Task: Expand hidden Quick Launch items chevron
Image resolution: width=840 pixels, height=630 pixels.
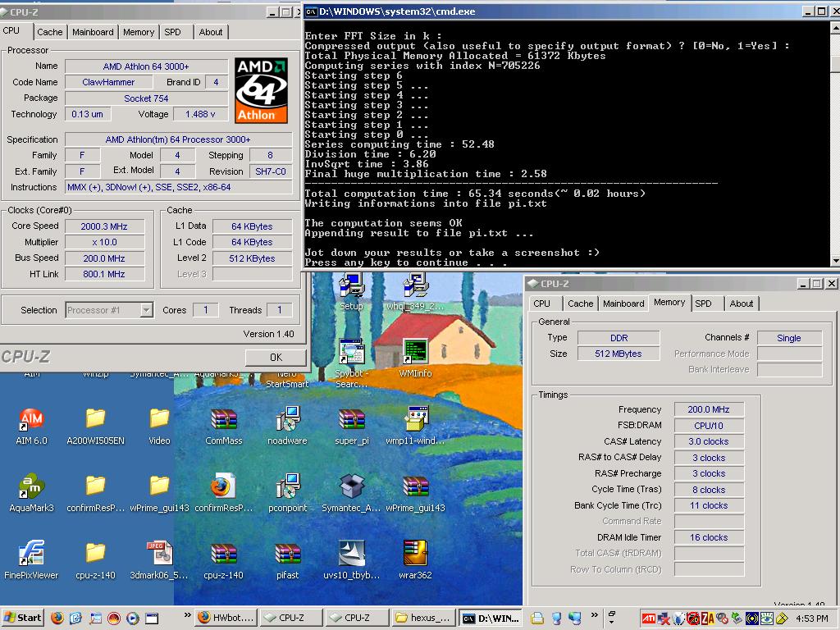Action: (187, 615)
